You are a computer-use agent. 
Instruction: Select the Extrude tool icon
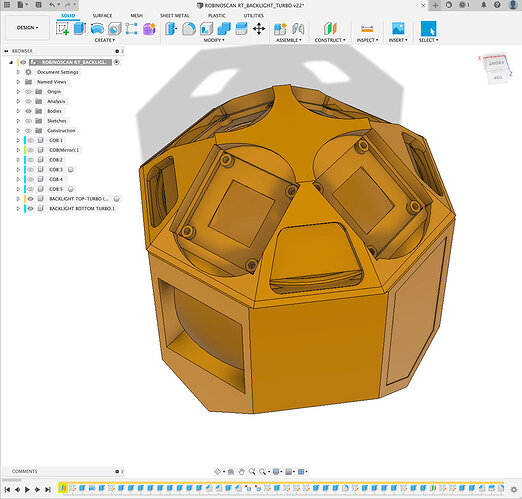click(80, 29)
